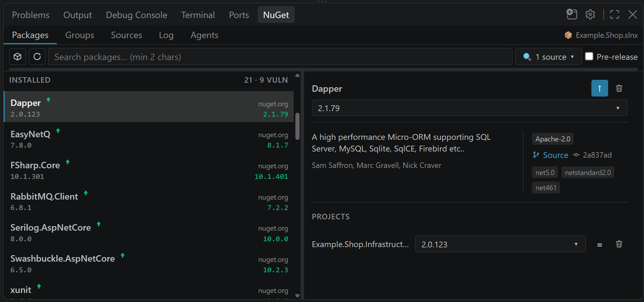Select the NuGet tab

[x=276, y=15]
